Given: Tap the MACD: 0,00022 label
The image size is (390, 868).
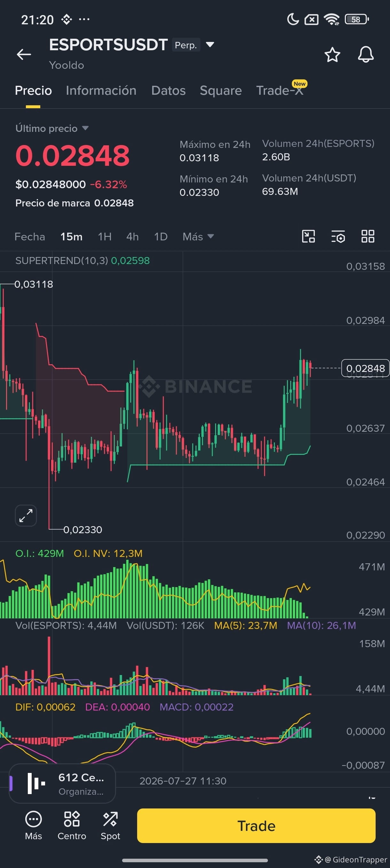Looking at the screenshot, I should tap(197, 707).
